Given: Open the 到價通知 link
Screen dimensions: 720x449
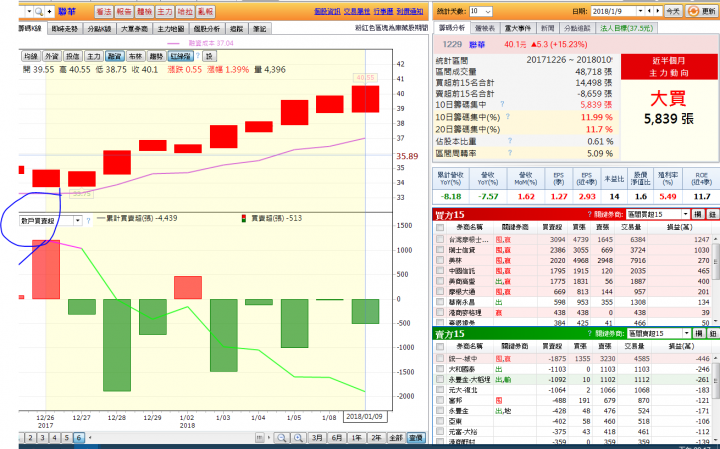Looking at the screenshot, I should click(410, 11).
